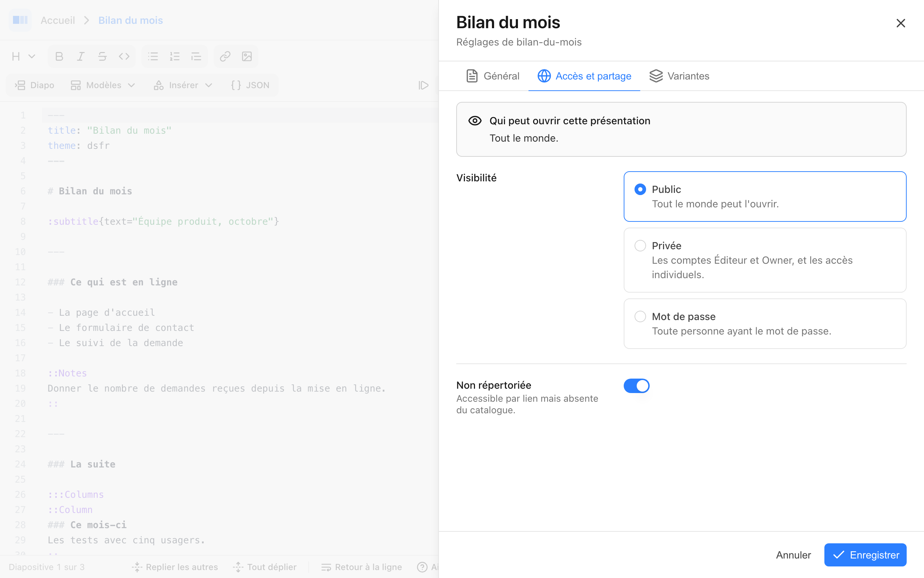Toggle italic formatting in editor toolbar
The image size is (924, 578).
(80, 57)
